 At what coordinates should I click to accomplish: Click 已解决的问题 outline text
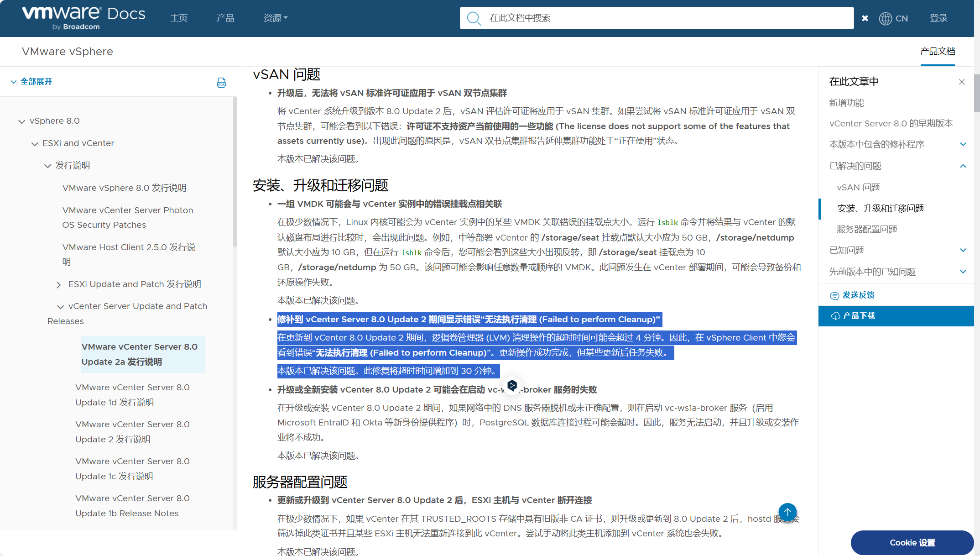(x=855, y=166)
